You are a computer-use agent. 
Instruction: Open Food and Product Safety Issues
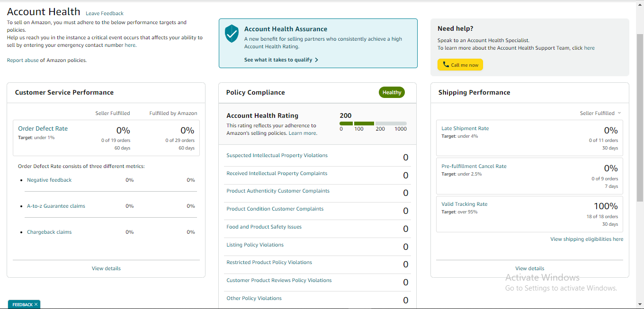pos(264,227)
